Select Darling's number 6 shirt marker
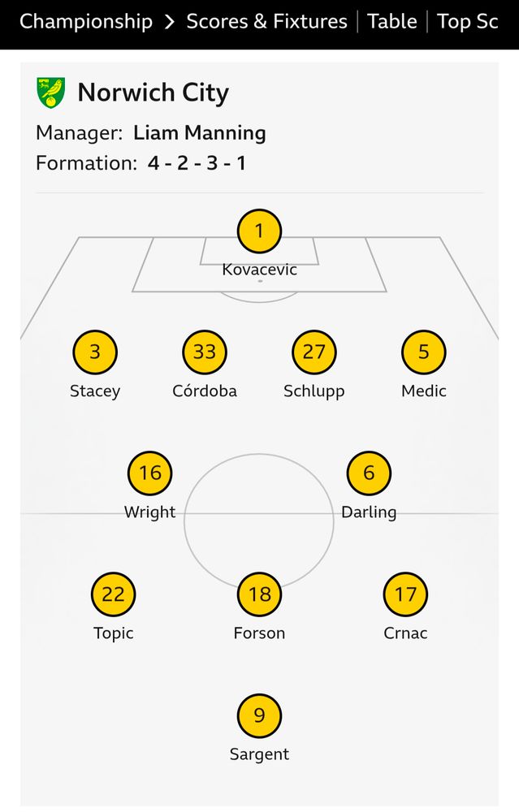 (368, 473)
